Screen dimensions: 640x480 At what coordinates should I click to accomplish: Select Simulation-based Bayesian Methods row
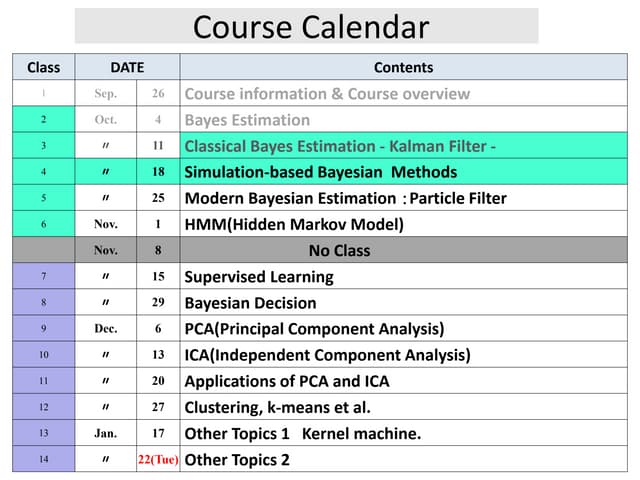coord(320,172)
